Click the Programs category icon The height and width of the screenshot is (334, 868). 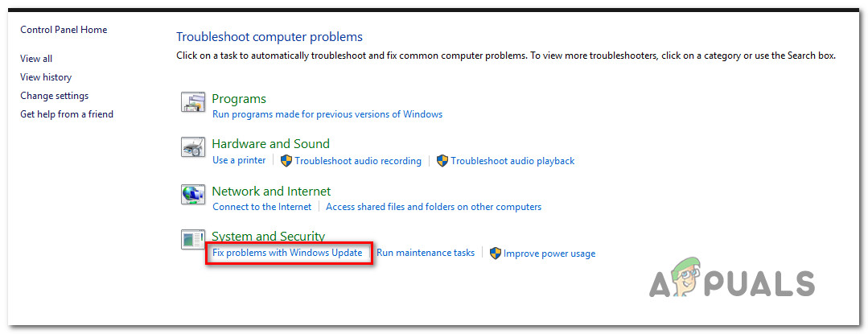tap(193, 102)
